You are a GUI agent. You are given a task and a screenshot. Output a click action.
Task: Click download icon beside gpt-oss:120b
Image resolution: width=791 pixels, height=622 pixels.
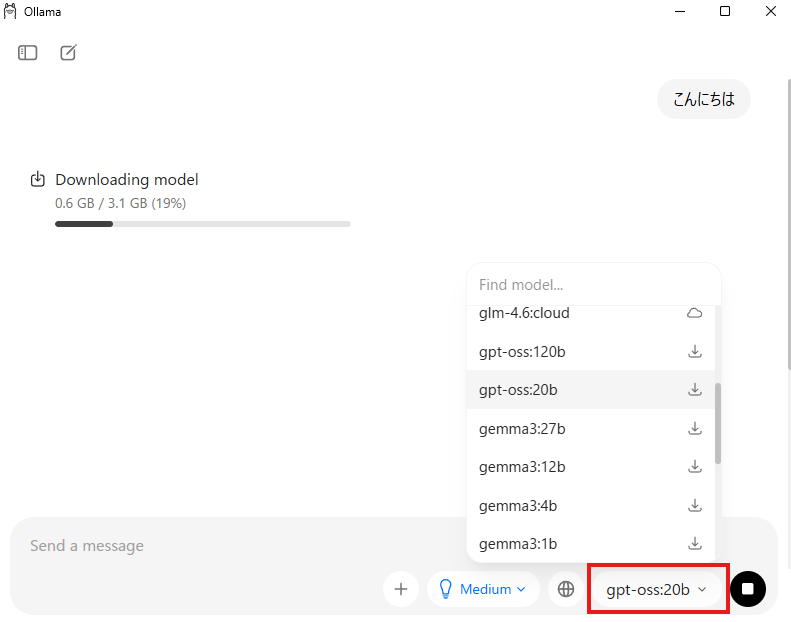(695, 352)
